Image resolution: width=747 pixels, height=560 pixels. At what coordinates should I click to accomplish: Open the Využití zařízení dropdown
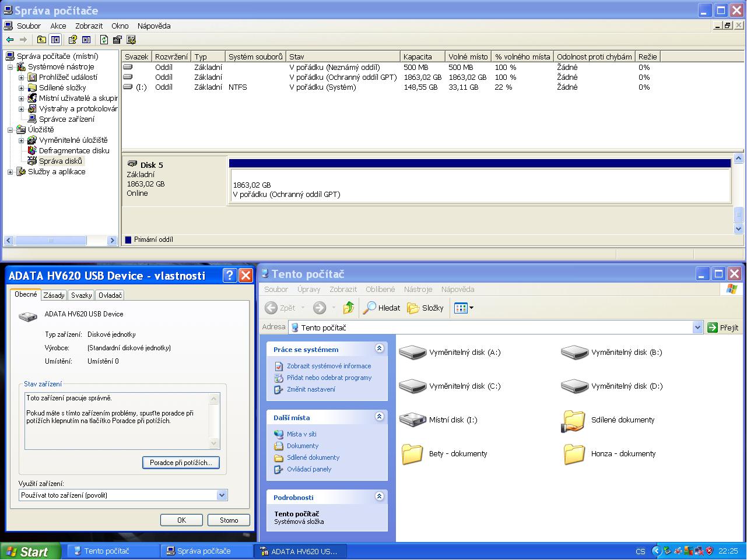pyautogui.click(x=222, y=495)
